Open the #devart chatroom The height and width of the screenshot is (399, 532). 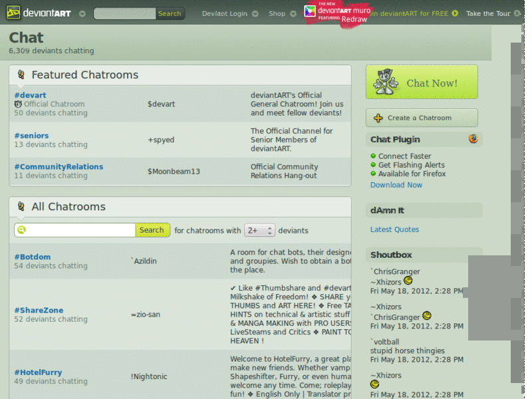point(30,95)
